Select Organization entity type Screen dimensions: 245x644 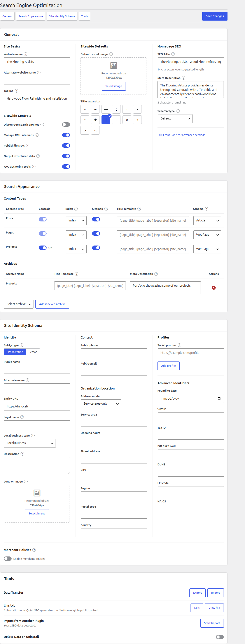point(15,352)
